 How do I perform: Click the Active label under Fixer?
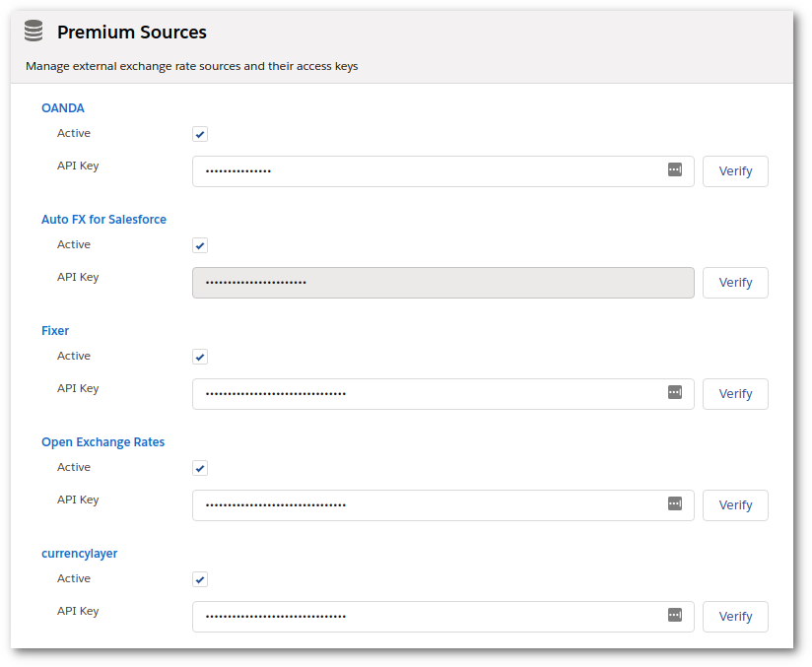(x=74, y=356)
